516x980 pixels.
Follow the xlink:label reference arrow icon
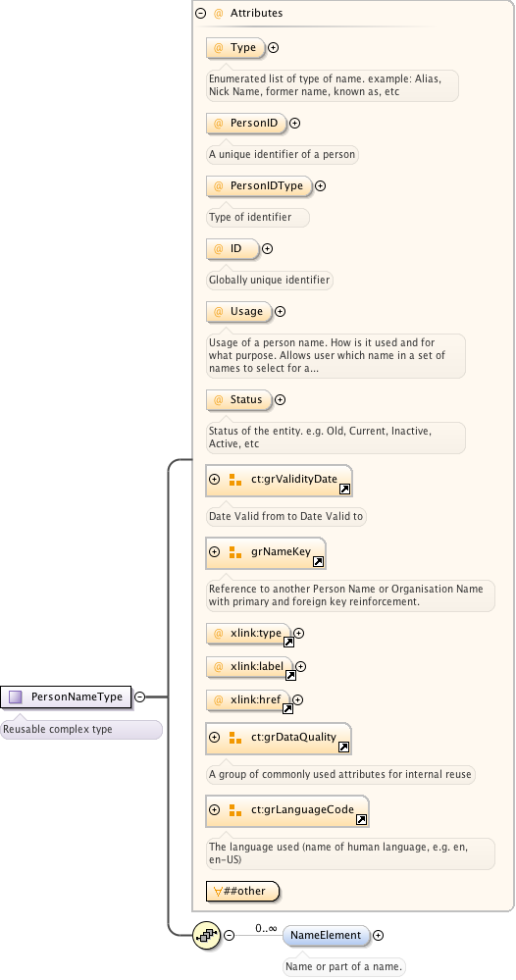tap(290, 675)
